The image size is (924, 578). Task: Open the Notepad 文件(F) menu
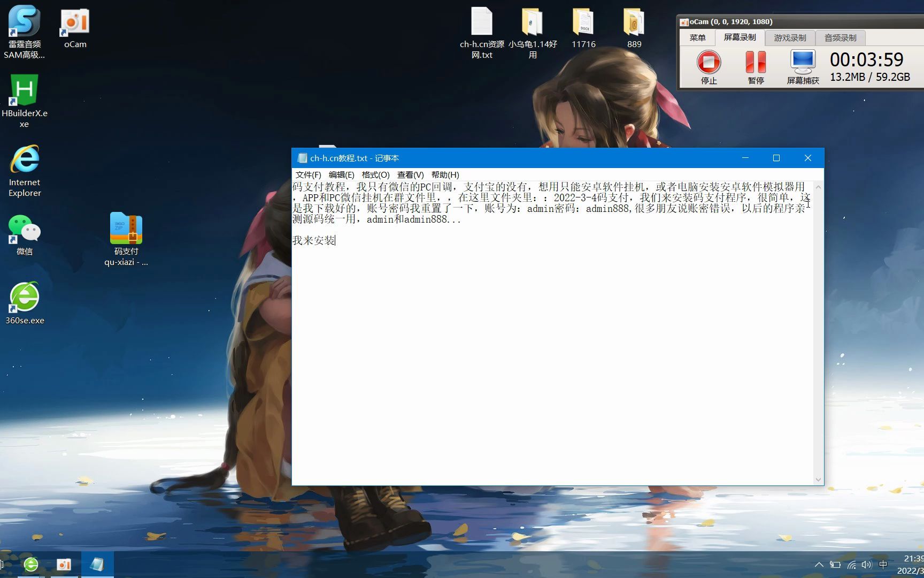pyautogui.click(x=308, y=174)
